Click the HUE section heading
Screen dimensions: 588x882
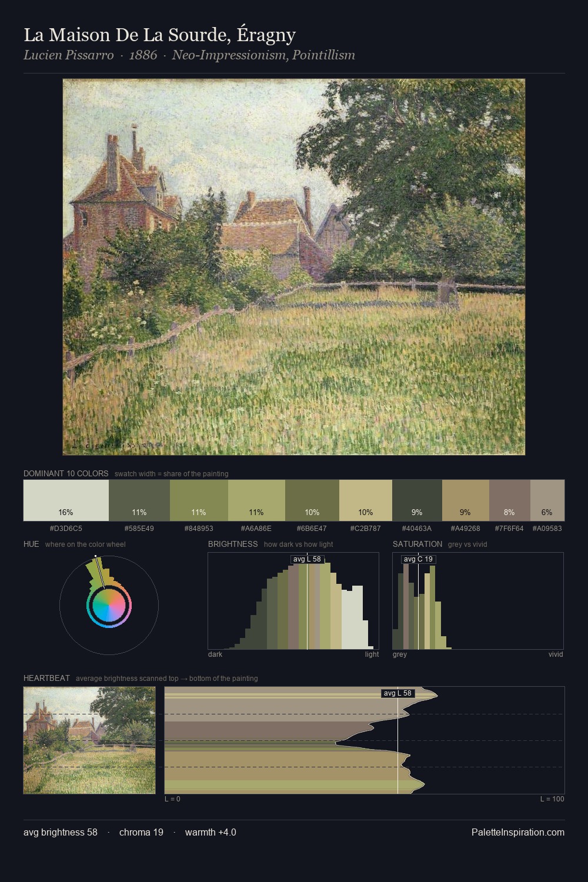31,544
